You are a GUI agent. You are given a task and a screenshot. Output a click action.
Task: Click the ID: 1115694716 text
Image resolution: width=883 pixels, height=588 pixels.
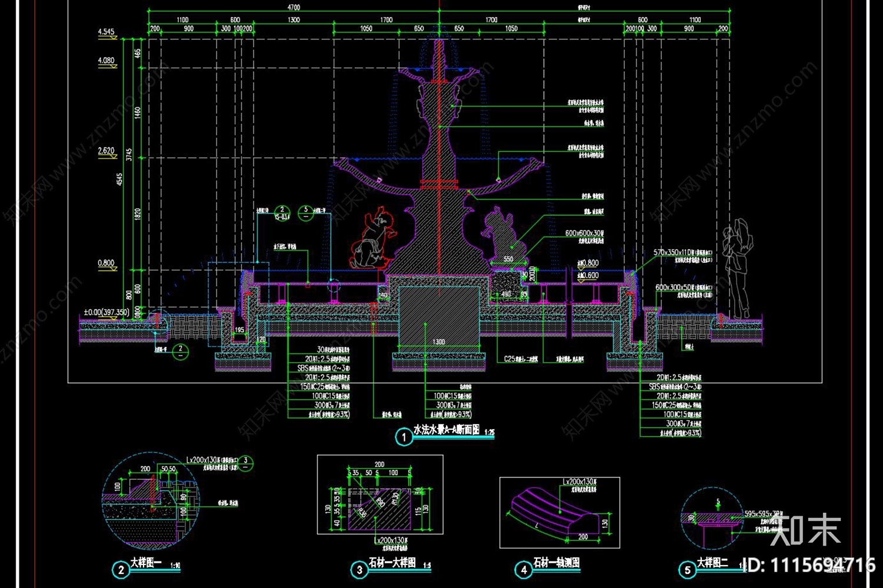(809, 566)
